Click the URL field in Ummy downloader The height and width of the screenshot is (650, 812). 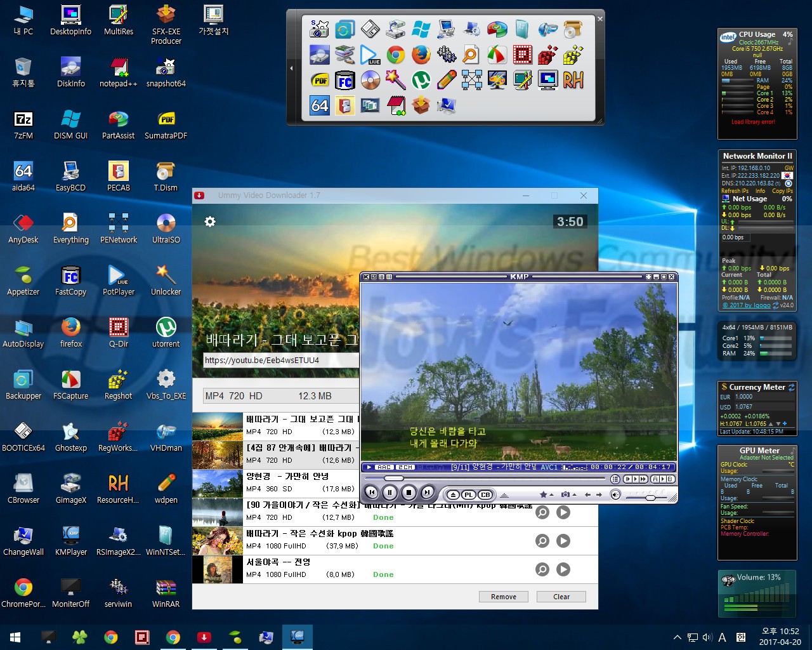[281, 360]
